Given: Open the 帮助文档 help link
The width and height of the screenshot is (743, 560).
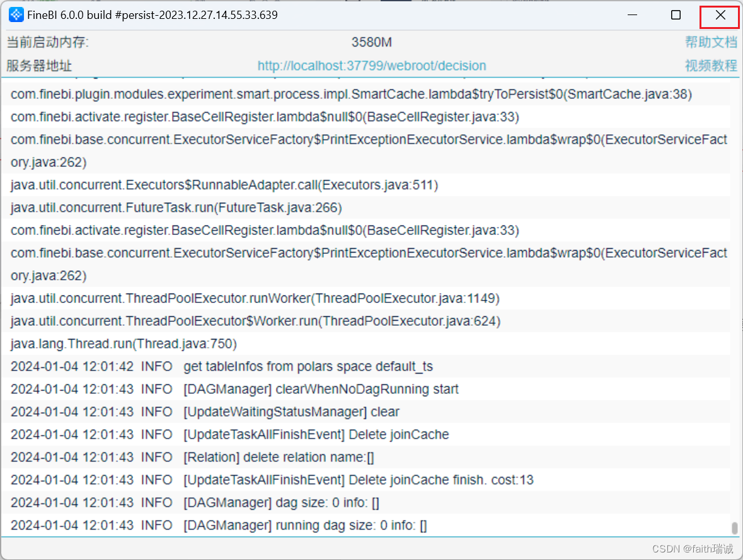Looking at the screenshot, I should point(711,42).
